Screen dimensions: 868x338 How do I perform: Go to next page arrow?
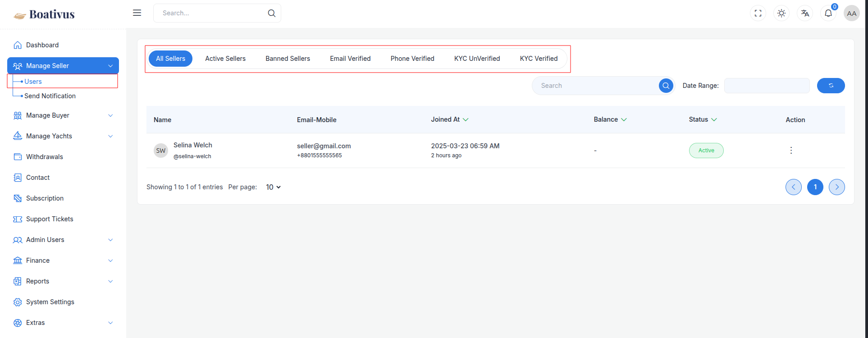coord(837,187)
